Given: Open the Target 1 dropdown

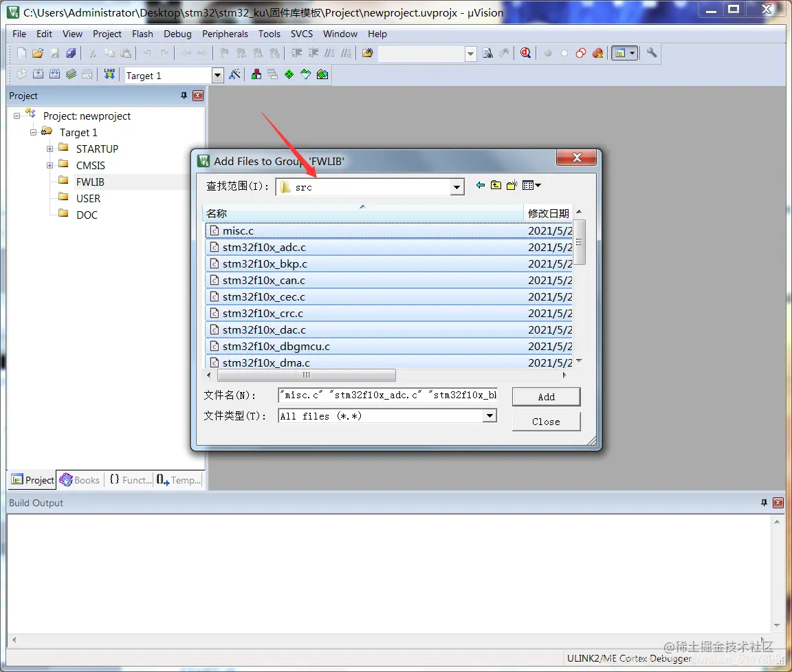Looking at the screenshot, I should (x=218, y=75).
